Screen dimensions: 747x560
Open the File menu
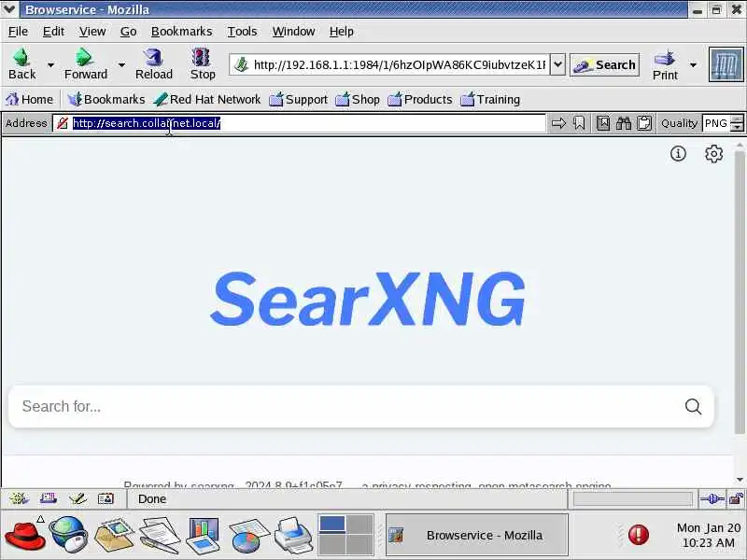pyautogui.click(x=18, y=32)
